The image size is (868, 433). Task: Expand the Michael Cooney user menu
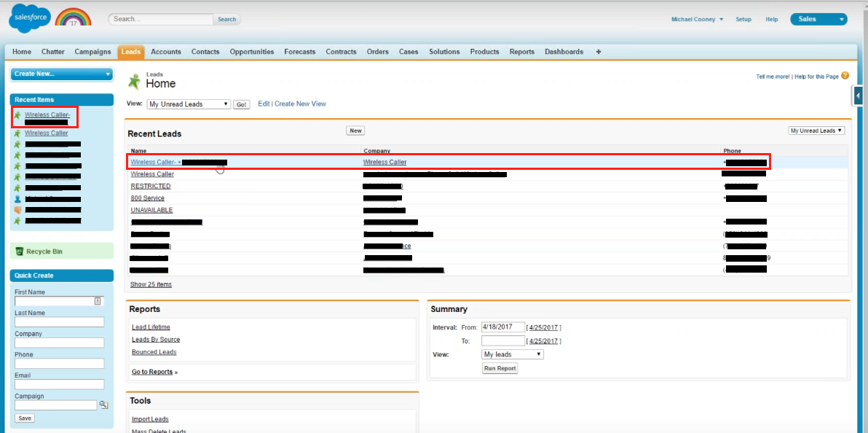coord(697,19)
